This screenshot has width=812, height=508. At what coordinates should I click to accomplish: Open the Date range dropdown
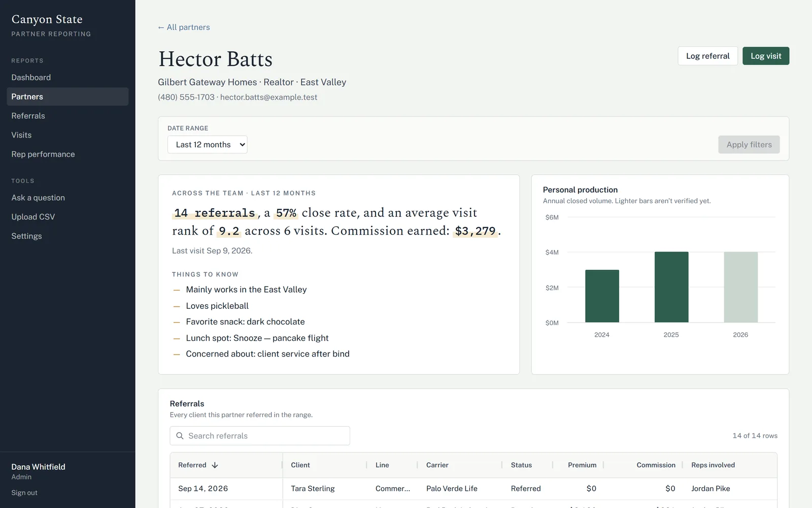coord(207,145)
